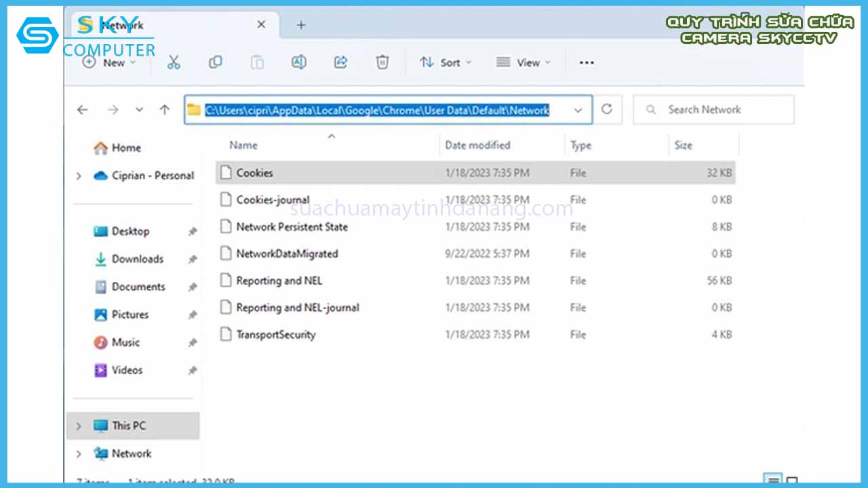Open the New dropdown menu
This screenshot has height=488, width=868.
[x=108, y=62]
